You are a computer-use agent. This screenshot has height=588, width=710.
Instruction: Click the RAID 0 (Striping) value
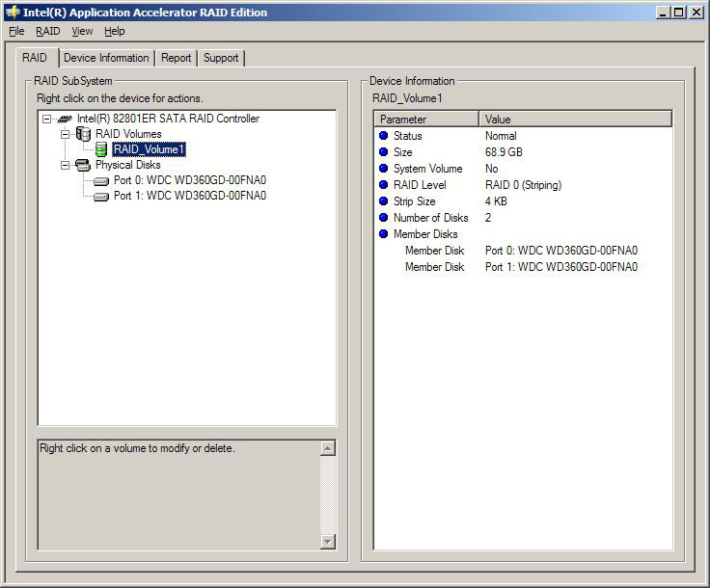click(x=523, y=185)
